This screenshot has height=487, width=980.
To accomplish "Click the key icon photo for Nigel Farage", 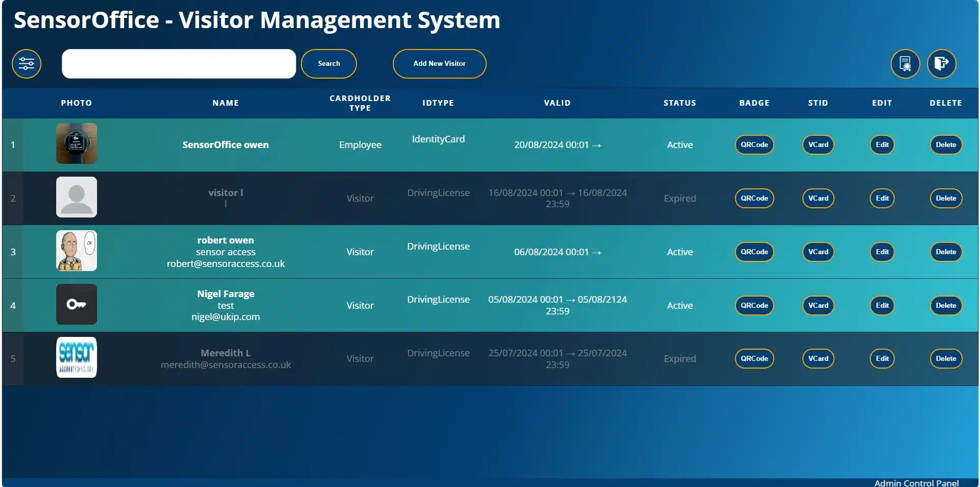I will click(77, 304).
